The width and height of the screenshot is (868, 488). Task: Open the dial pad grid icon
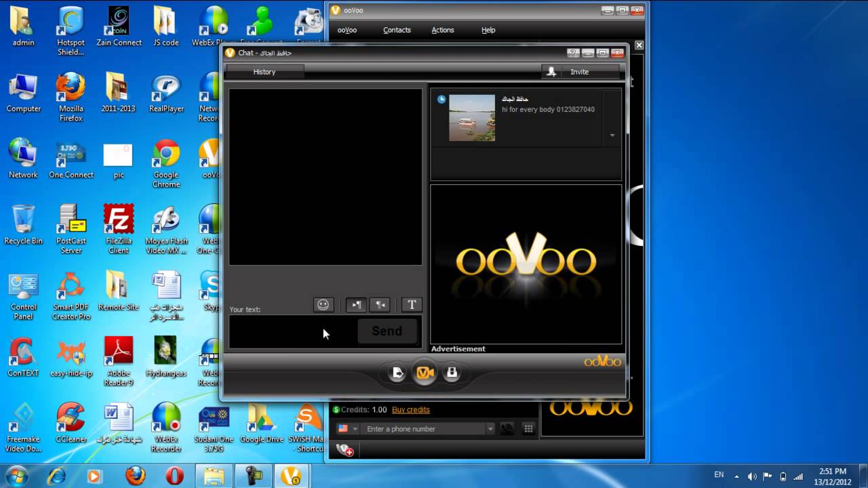(528, 429)
